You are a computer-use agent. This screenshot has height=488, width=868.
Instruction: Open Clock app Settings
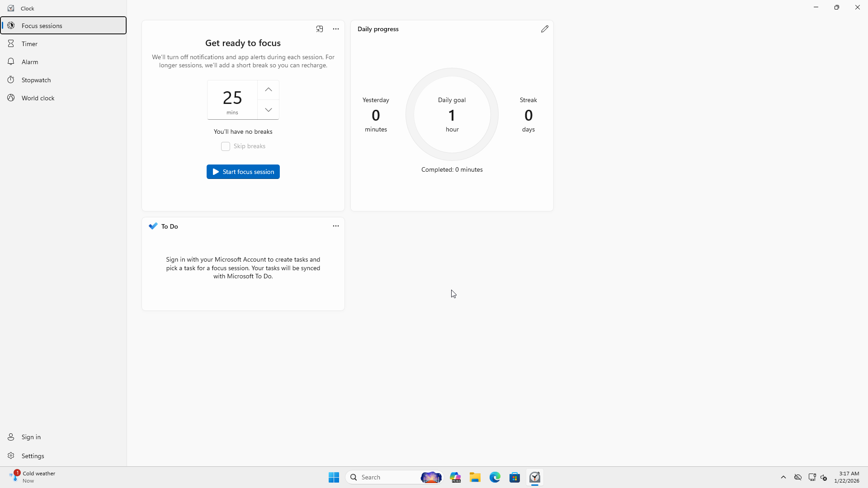tap(33, 456)
